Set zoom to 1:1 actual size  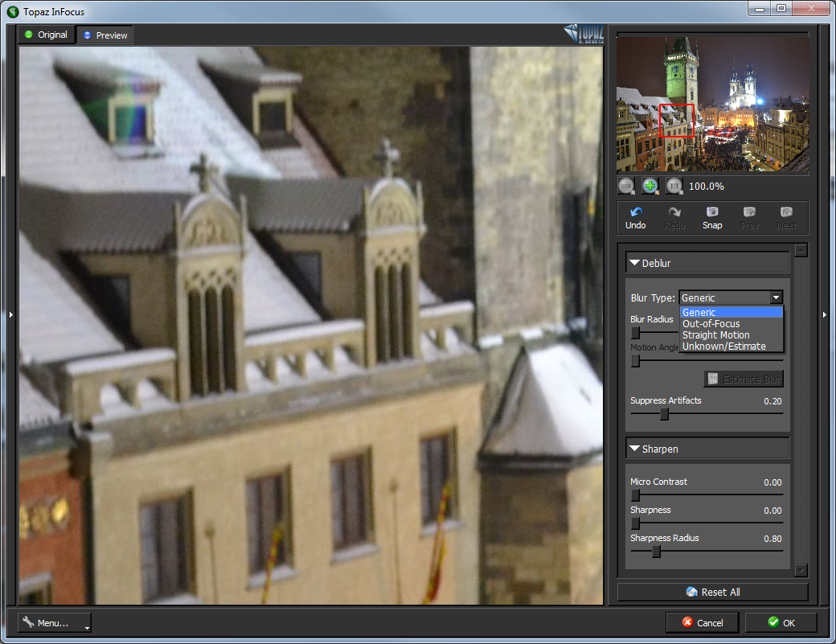(x=674, y=186)
